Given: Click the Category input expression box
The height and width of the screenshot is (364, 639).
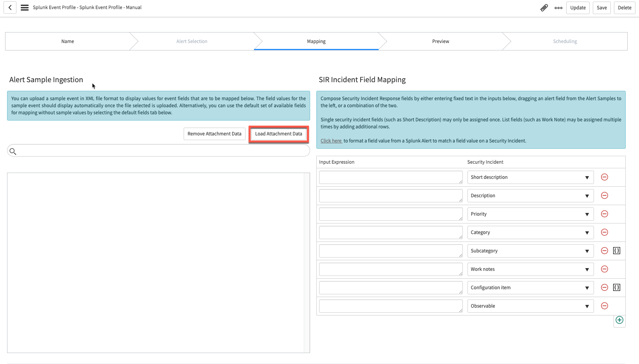Looking at the screenshot, I should click(391, 232).
